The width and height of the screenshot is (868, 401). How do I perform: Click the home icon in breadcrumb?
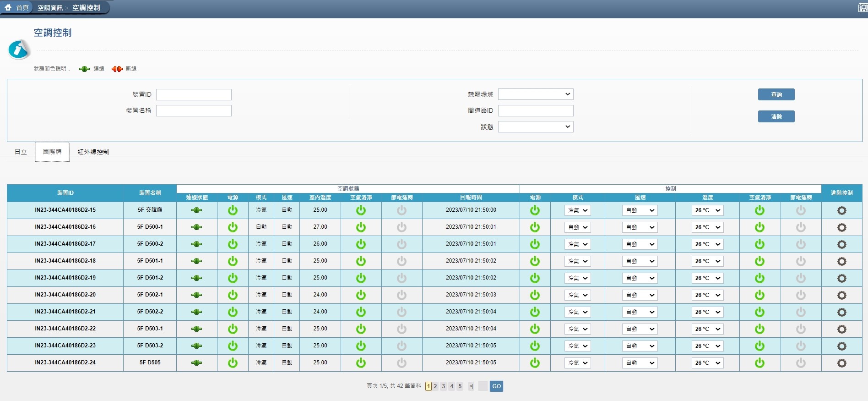pos(8,7)
